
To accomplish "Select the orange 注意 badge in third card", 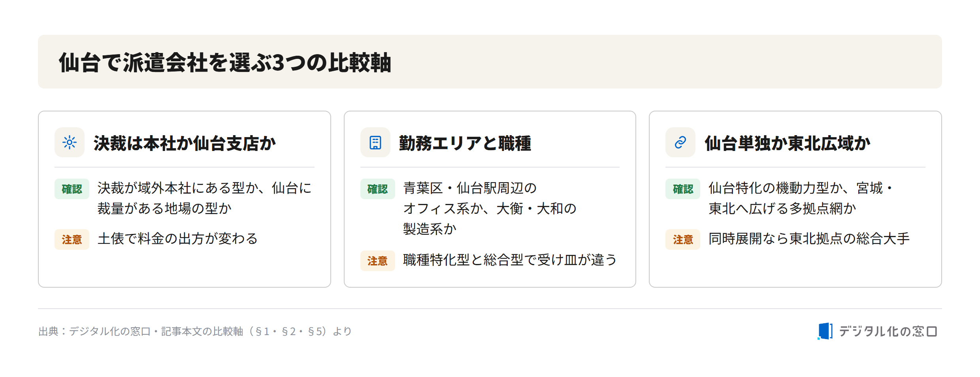I will pos(683,239).
